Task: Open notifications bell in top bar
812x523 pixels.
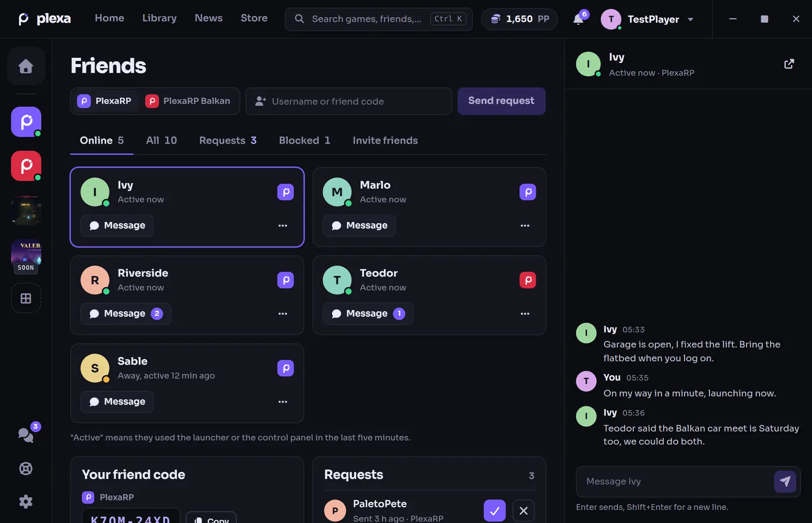Action: [x=579, y=19]
